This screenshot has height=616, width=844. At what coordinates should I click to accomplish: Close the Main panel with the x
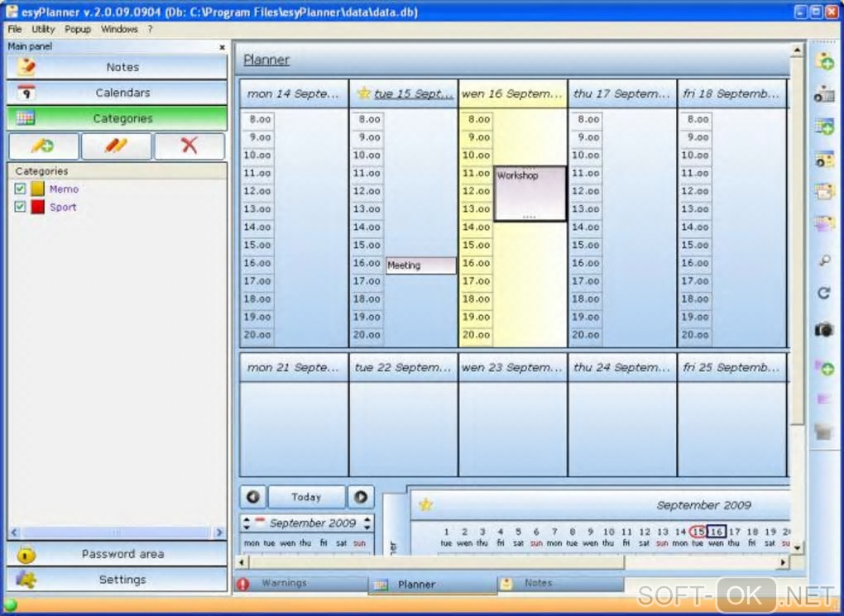pyautogui.click(x=222, y=47)
